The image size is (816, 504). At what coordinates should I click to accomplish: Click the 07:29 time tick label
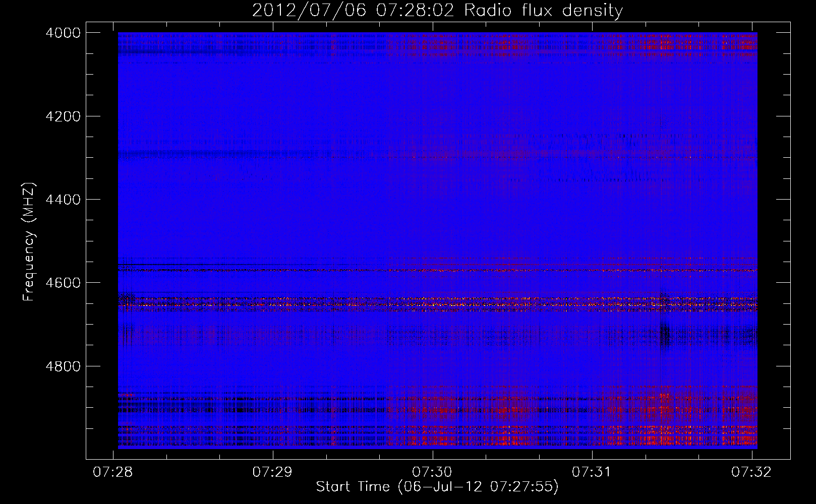click(273, 472)
